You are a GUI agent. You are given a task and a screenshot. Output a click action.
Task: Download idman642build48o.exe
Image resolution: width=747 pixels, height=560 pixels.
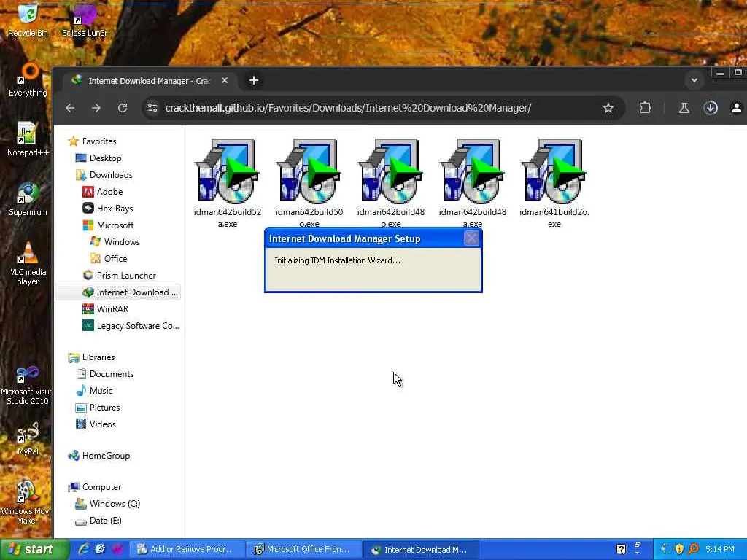(x=391, y=183)
